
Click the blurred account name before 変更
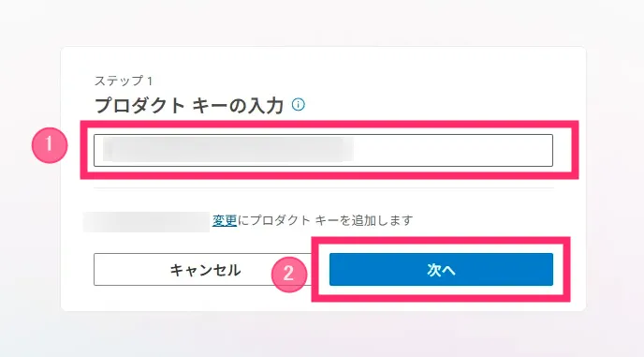click(147, 222)
